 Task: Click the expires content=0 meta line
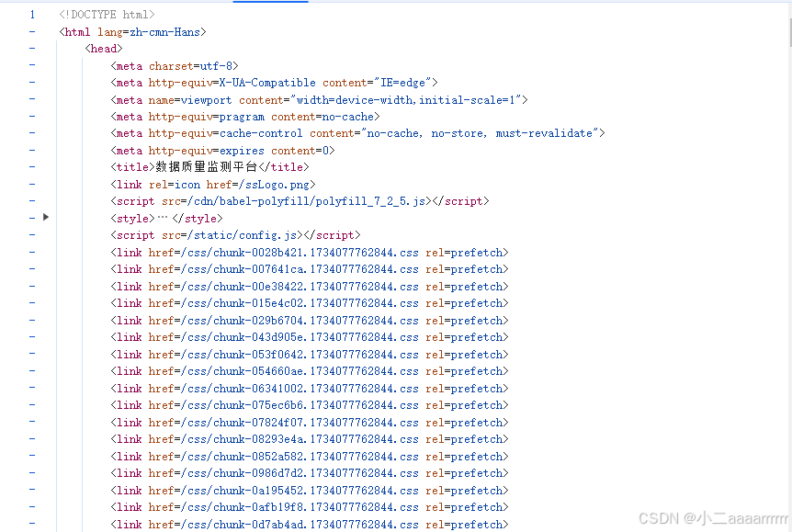coord(222,151)
